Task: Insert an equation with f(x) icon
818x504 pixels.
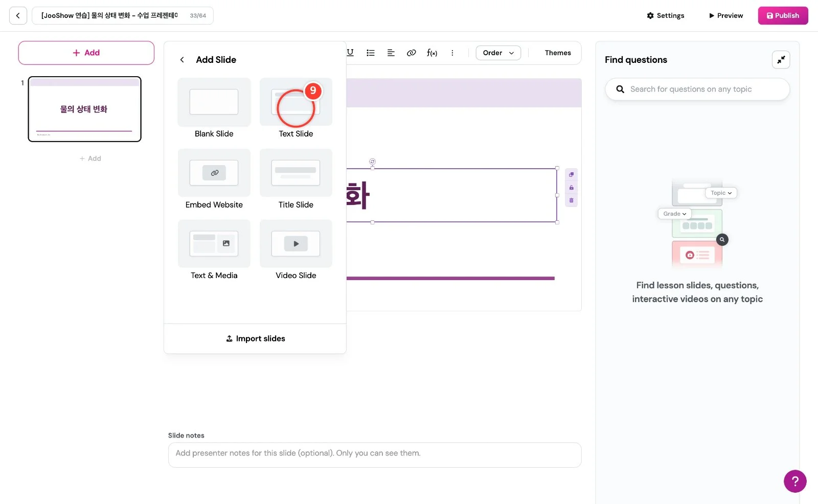Action: point(432,53)
